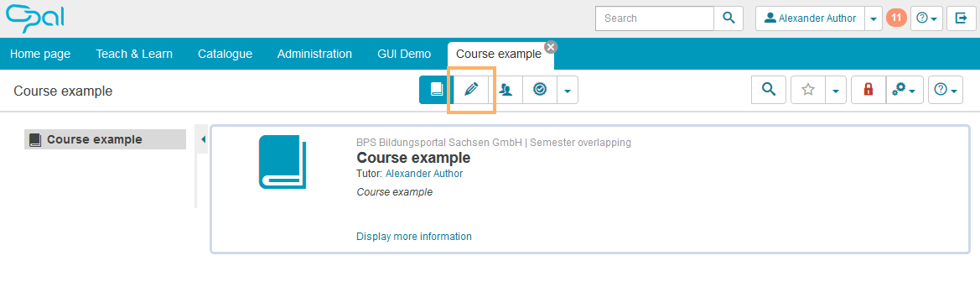Click the Course example page title

pos(63,91)
